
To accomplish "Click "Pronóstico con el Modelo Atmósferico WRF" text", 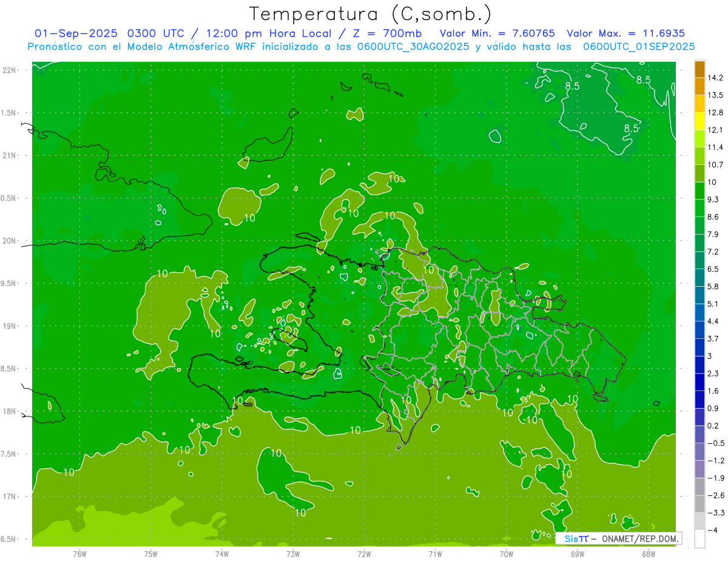I will click(143, 47).
